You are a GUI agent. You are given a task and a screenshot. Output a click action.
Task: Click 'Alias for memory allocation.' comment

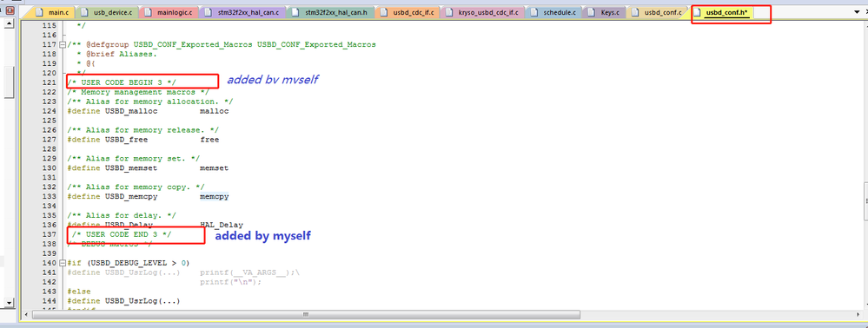coord(150,102)
